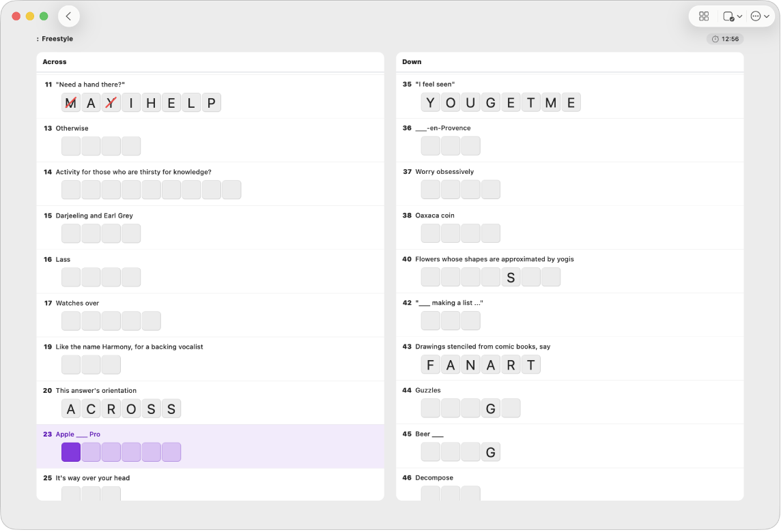The height and width of the screenshot is (532, 781).
Task: Click first empty square of 13 Across "Otherwise"
Action: pyautogui.click(x=71, y=146)
